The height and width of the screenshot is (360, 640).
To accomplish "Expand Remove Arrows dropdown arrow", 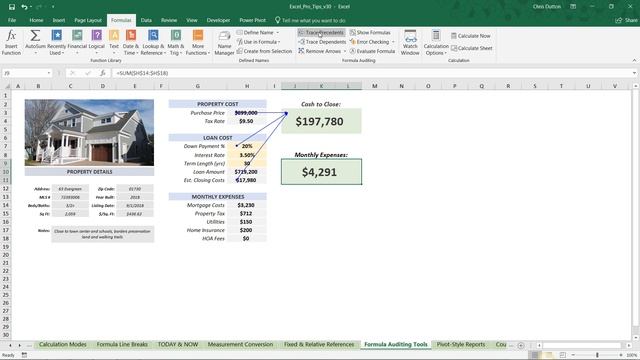I will point(345,51).
